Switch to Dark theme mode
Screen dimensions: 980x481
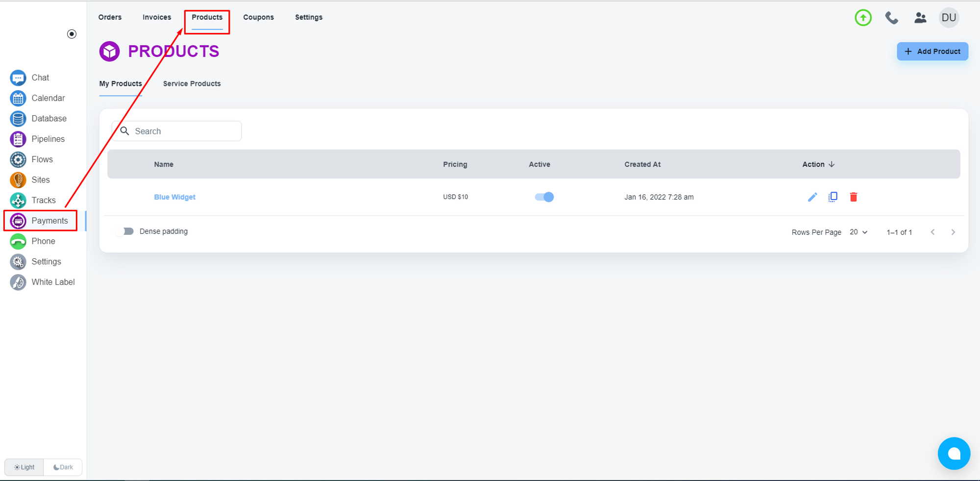tap(63, 467)
